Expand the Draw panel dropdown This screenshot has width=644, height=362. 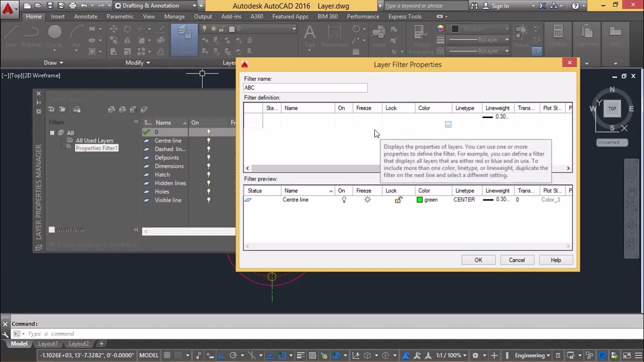click(x=53, y=63)
